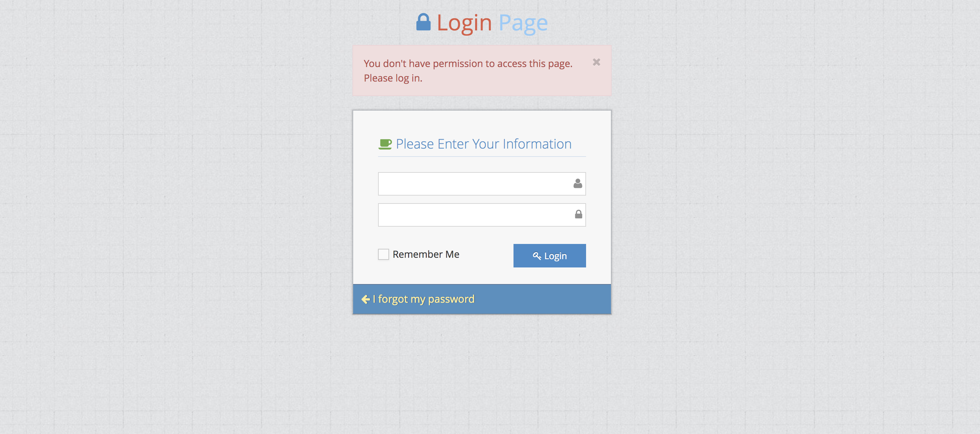The width and height of the screenshot is (980, 434).
Task: Click the You don't have permission message text
Action: point(468,64)
